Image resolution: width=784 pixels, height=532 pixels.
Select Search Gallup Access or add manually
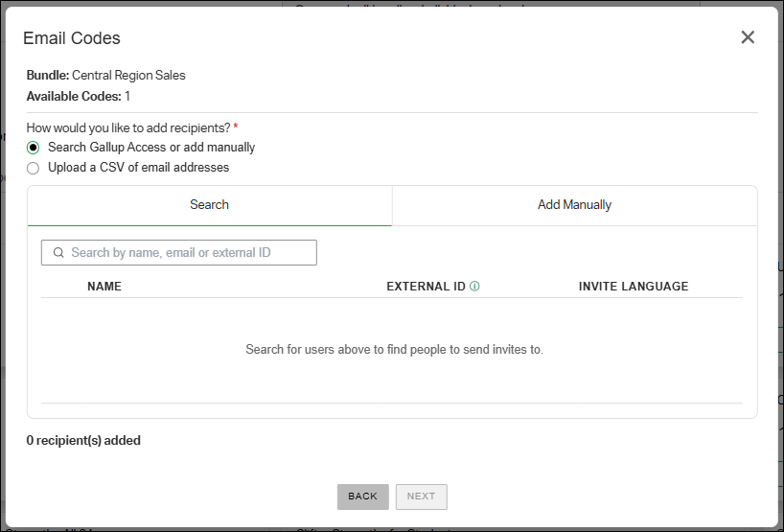(x=33, y=148)
